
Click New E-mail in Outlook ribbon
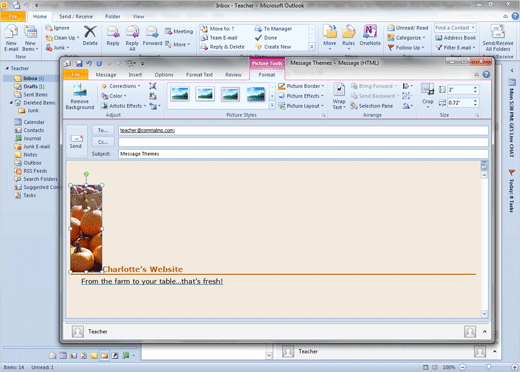click(11, 38)
